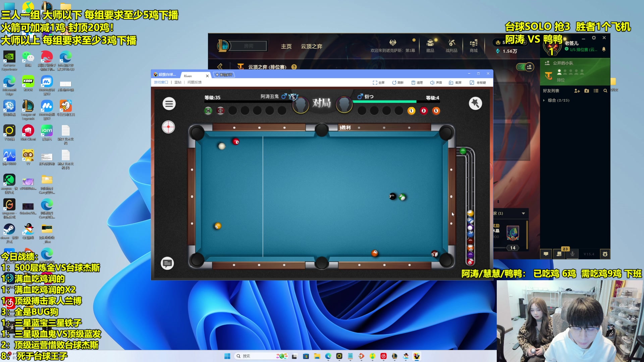
Task: Open League missions icon with 23 badge
Action: tap(559, 254)
